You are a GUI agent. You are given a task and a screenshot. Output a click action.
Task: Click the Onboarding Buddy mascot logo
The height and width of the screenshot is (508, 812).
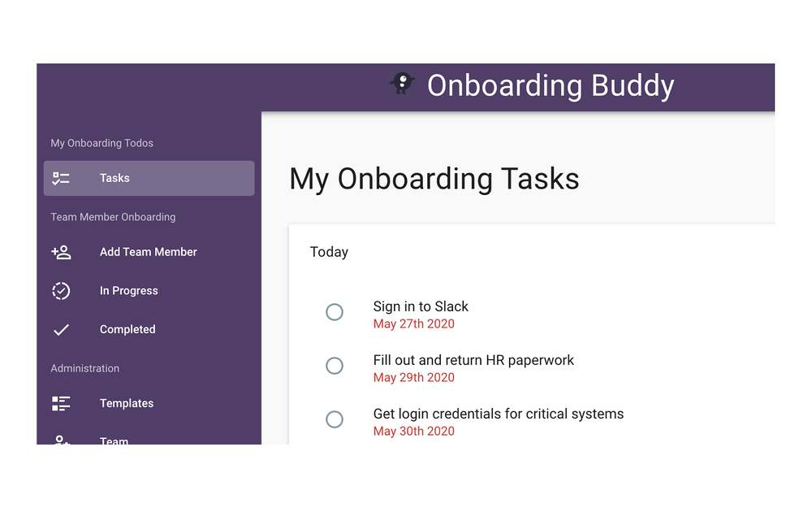point(402,83)
